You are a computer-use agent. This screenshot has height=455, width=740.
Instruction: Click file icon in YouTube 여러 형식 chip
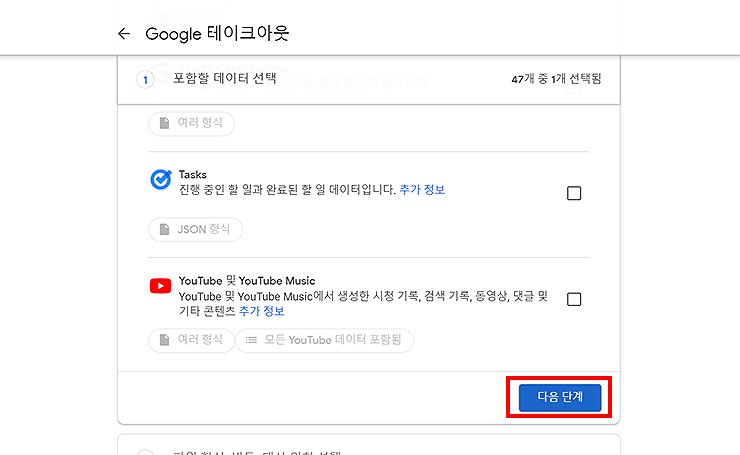164,340
